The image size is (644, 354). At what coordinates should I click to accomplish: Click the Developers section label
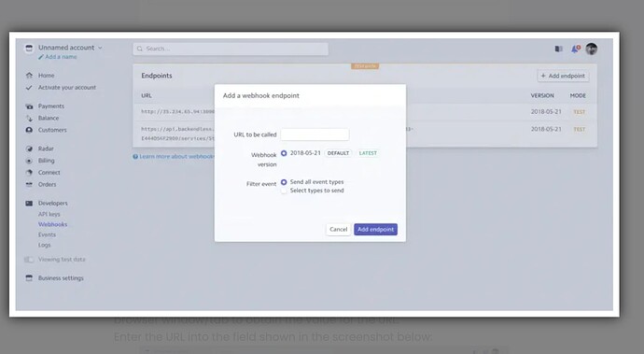pos(53,203)
